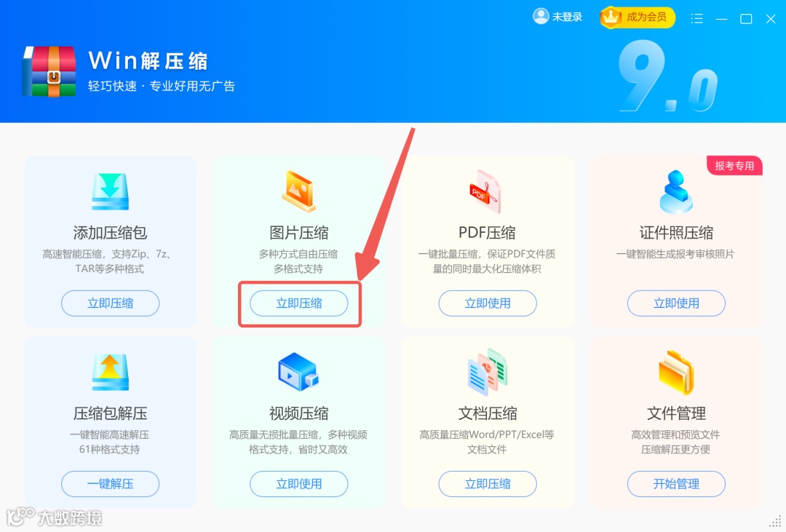The height and width of the screenshot is (532, 786).
Task: Click the 开始管理 button
Action: 676,484
